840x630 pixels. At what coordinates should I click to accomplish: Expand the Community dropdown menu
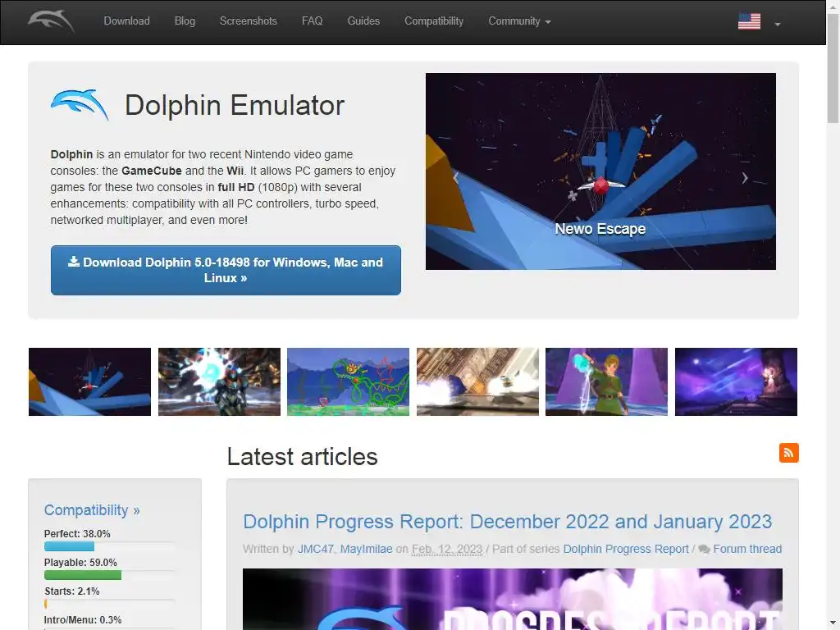tap(519, 21)
